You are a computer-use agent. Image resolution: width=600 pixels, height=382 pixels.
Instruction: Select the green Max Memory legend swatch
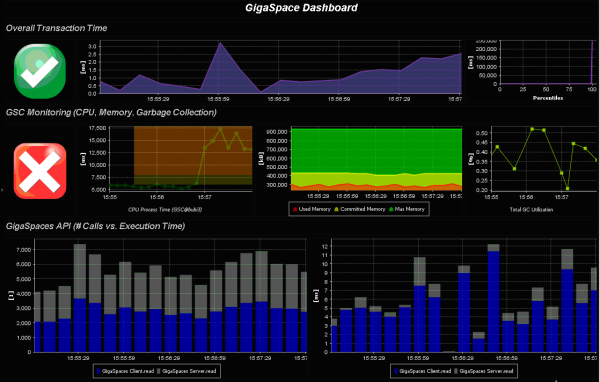391,209
